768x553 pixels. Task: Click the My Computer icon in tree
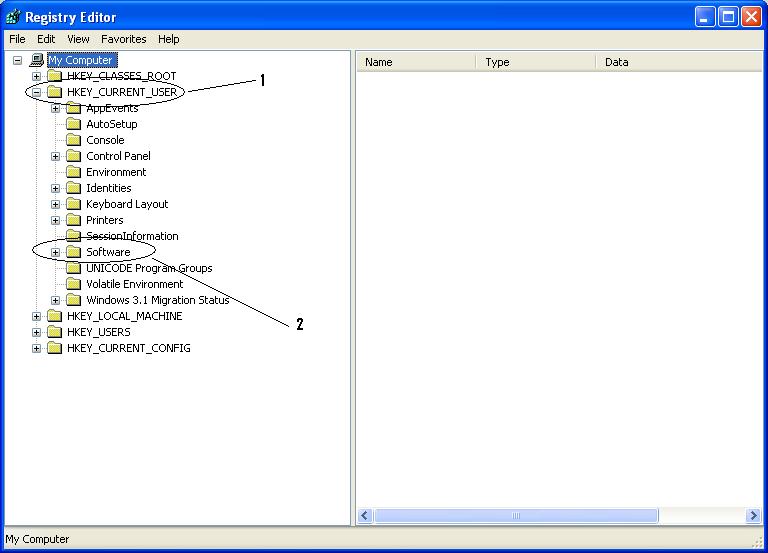click(37, 60)
